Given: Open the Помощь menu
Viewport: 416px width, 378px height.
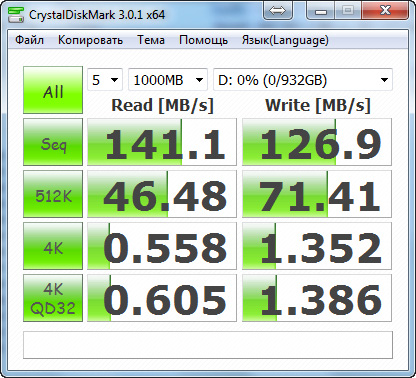Looking at the screenshot, I should (x=203, y=40).
